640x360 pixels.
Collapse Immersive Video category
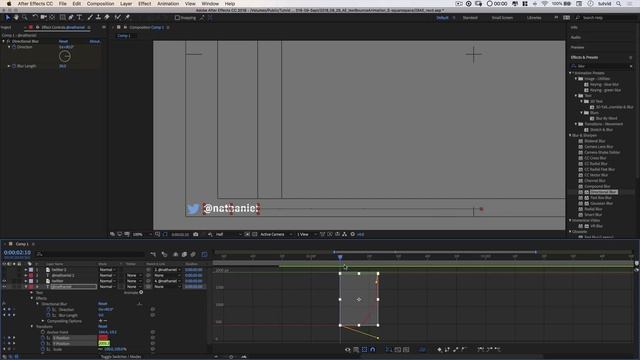pos(571,220)
